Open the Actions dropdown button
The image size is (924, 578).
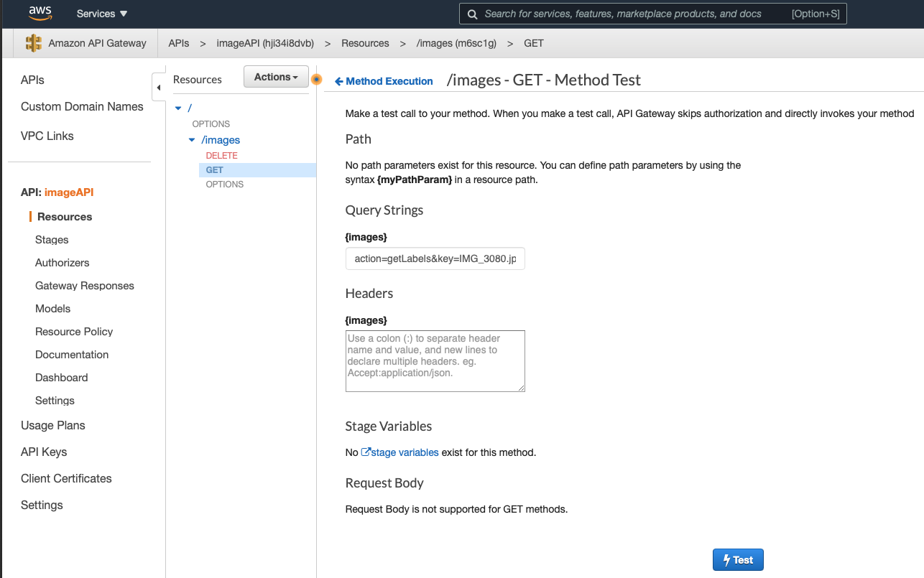276,77
